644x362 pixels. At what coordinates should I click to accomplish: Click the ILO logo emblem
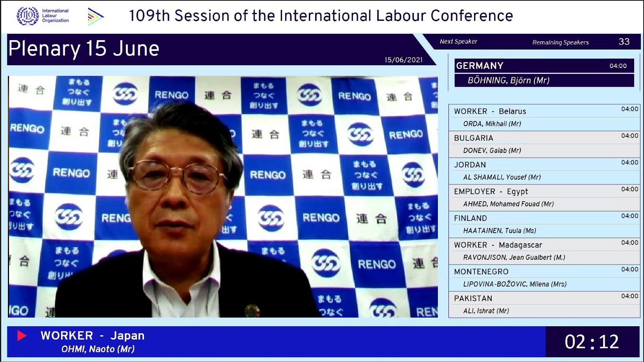click(x=28, y=16)
